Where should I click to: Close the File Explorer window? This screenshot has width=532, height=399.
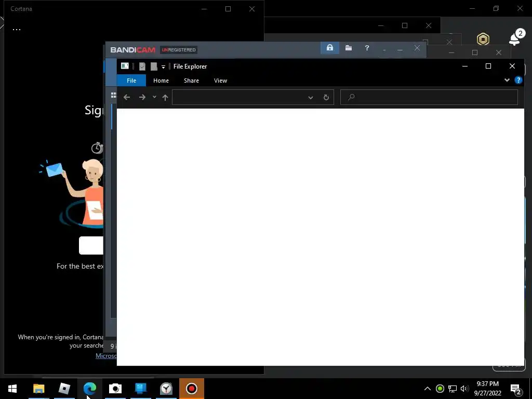point(512,66)
